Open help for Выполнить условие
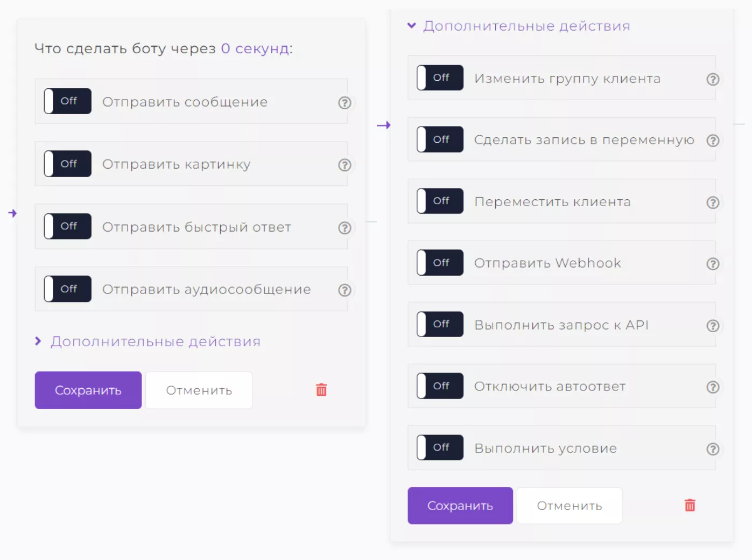This screenshot has height=560, width=752. (x=713, y=449)
